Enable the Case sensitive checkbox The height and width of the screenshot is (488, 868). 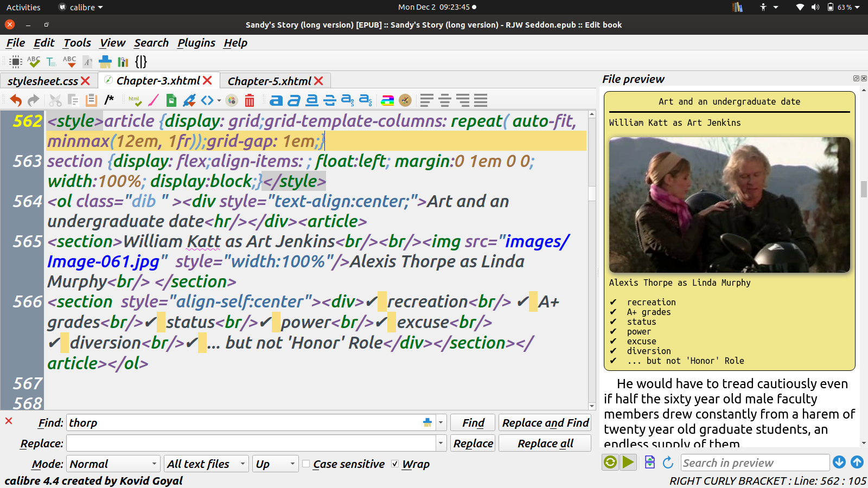click(307, 464)
